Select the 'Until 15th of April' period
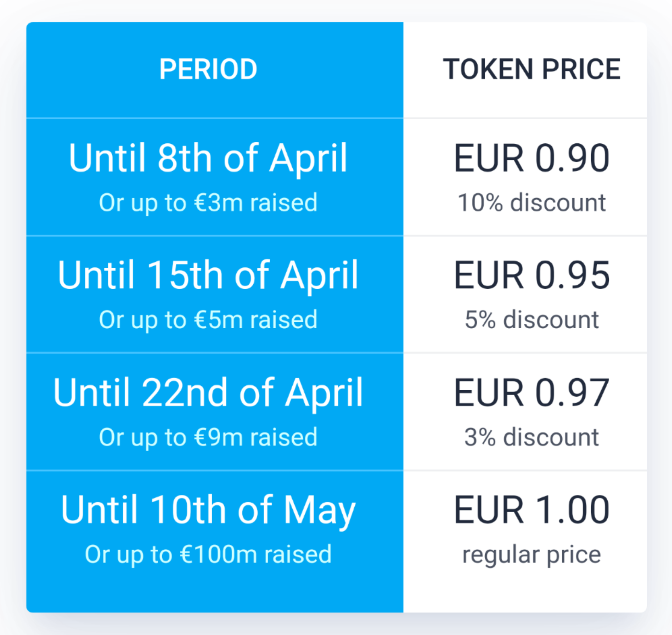672x635 pixels. point(208,275)
